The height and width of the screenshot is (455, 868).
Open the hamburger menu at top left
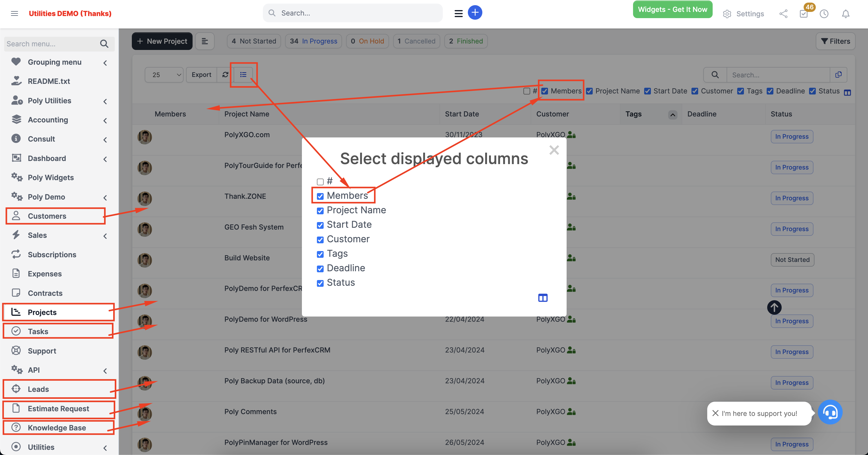tap(14, 13)
